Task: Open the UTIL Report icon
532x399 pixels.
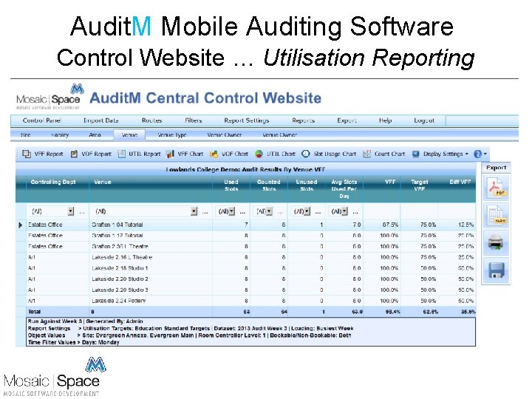Action: click(x=121, y=154)
